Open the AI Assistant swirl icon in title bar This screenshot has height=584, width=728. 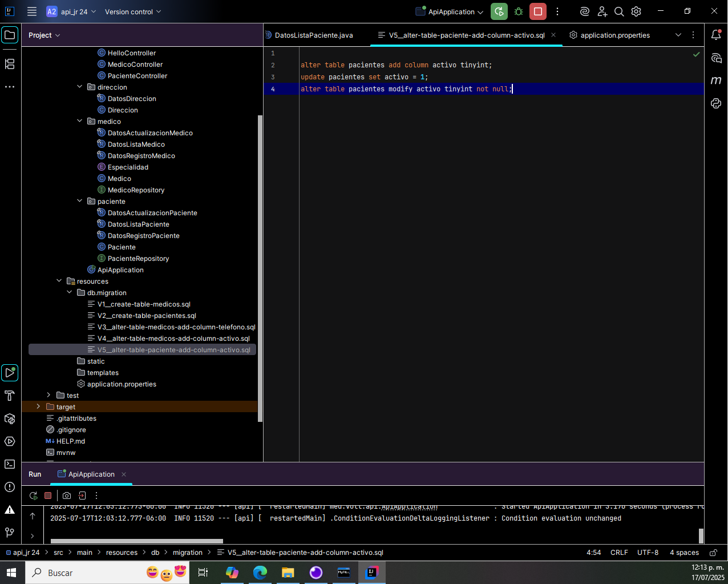tap(584, 11)
